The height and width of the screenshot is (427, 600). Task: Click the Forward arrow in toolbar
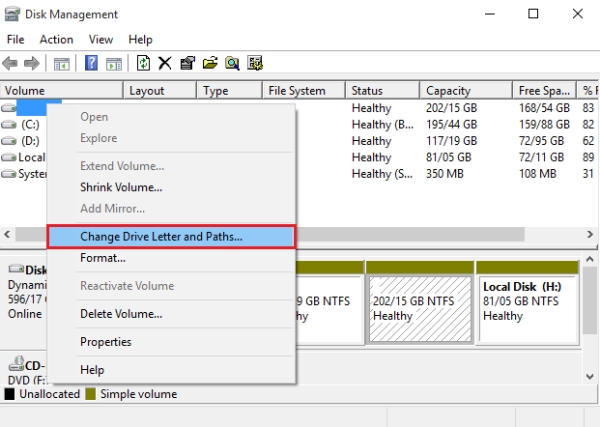(33, 64)
